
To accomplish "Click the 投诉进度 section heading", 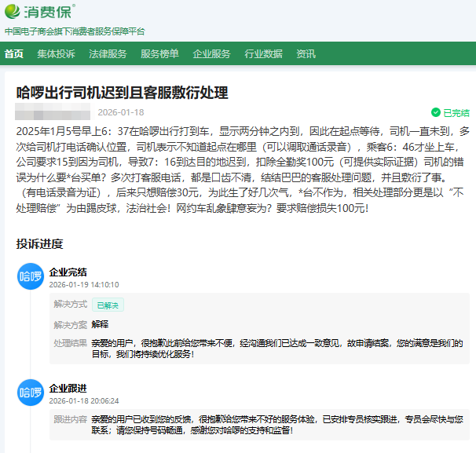I will click(x=40, y=243).
